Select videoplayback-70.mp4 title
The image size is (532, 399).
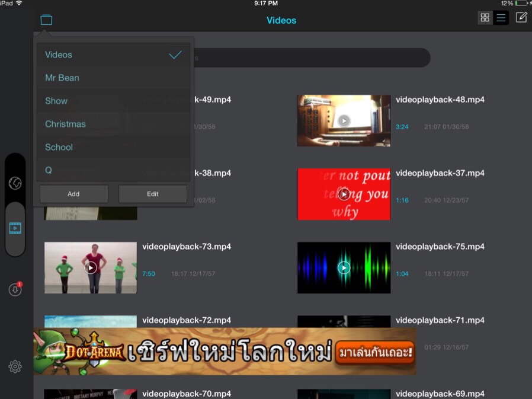click(187, 394)
